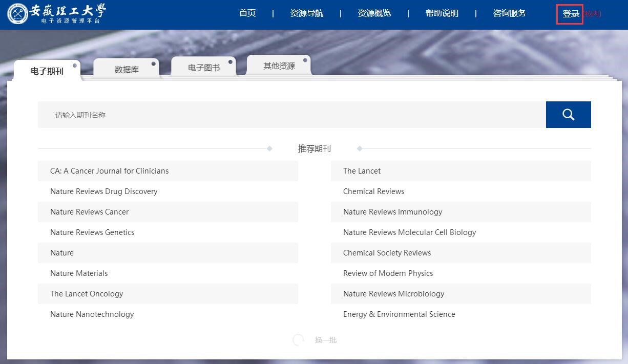This screenshot has width=628, height=364.
Task: Click the university logo emblem
Action: [18, 14]
